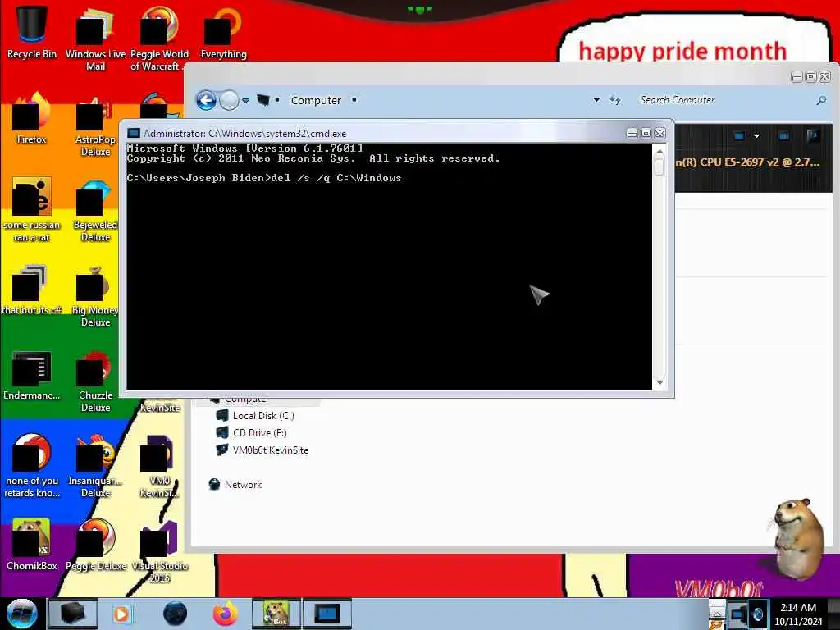
Task: Select the Everything desktop shortcut
Action: (223, 33)
